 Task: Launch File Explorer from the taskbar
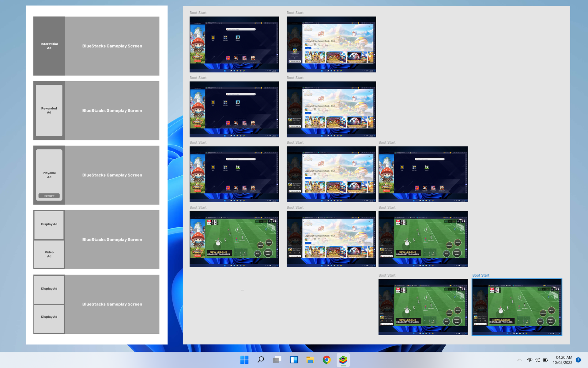[x=310, y=360]
